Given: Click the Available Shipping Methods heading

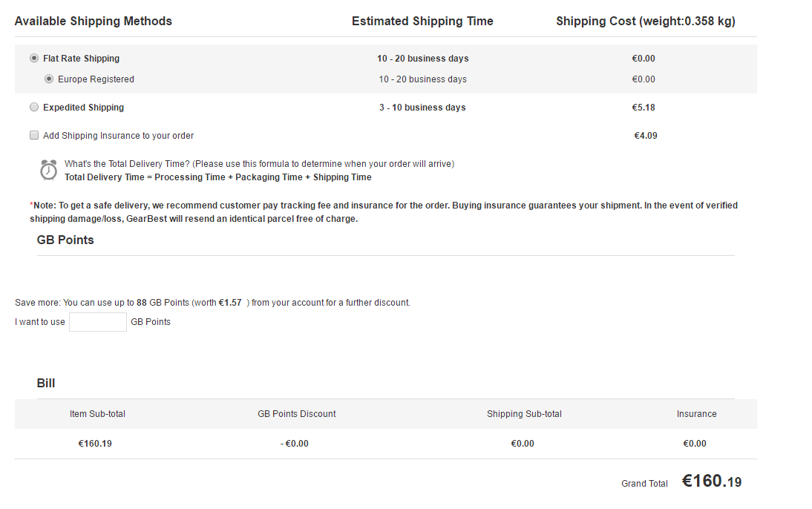Looking at the screenshot, I should [94, 22].
